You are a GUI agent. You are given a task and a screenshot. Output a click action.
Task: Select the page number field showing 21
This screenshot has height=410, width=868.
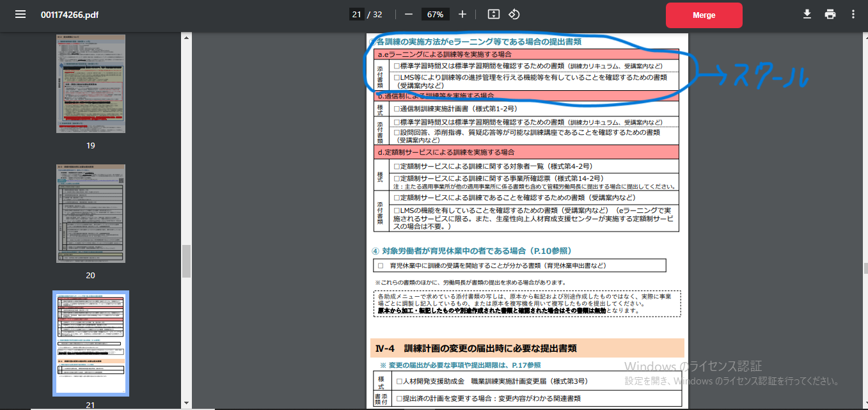pyautogui.click(x=357, y=14)
